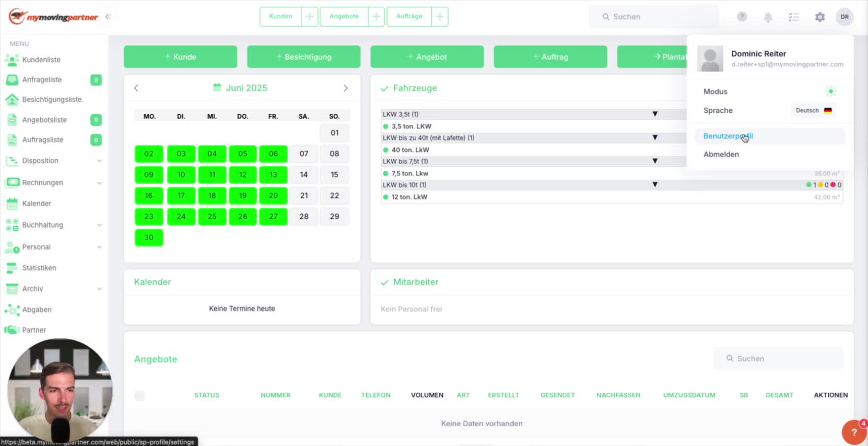868x446 pixels.
Task: Open Angebotsliste in sidebar
Action: 44,120
